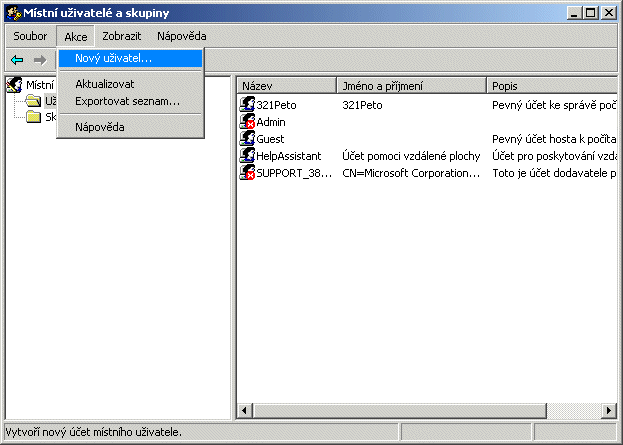Click the SUPPORT_38 account icon
The image size is (623, 445).
pos(248,172)
